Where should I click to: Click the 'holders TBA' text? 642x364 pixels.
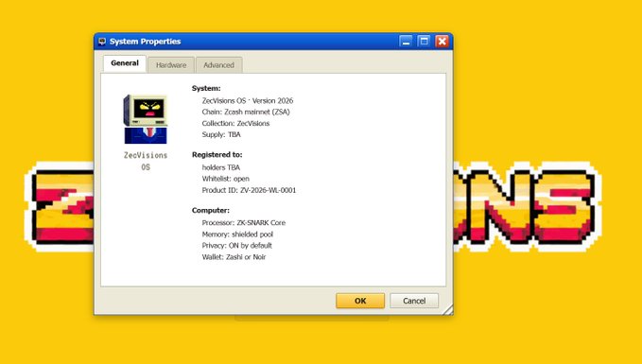point(220,167)
